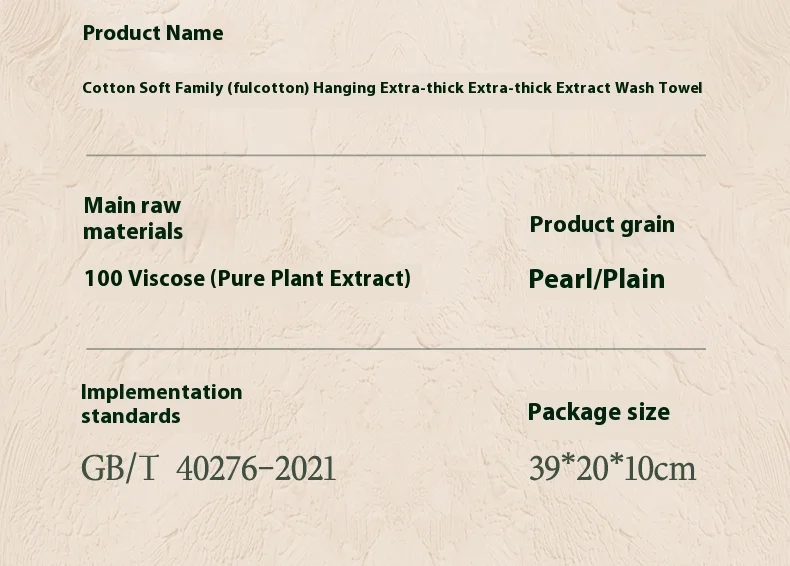
Task: Select the Pearl/Plain value
Action: point(597,279)
